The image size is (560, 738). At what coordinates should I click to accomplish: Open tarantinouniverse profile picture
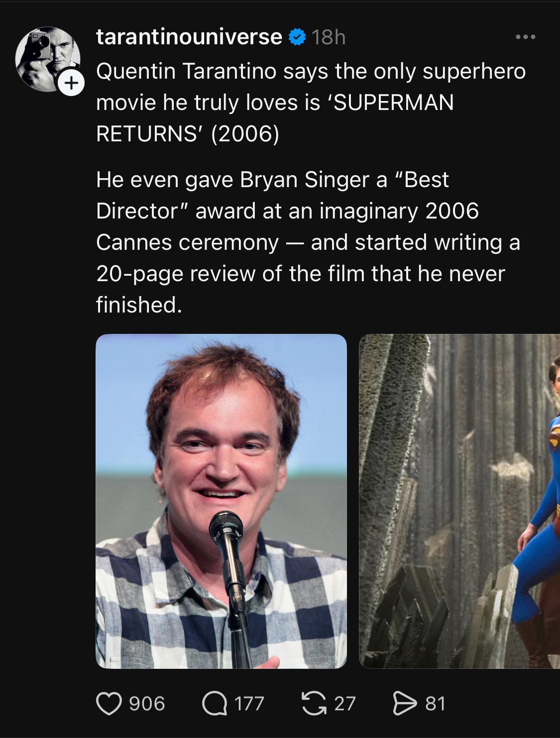tap(48, 59)
